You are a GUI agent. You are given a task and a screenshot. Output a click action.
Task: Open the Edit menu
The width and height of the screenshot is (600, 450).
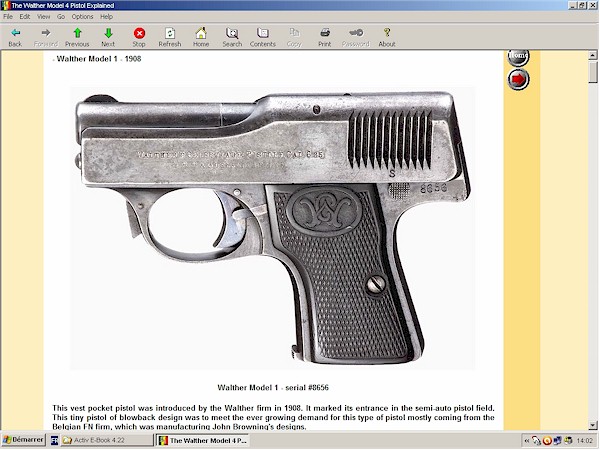pos(24,16)
